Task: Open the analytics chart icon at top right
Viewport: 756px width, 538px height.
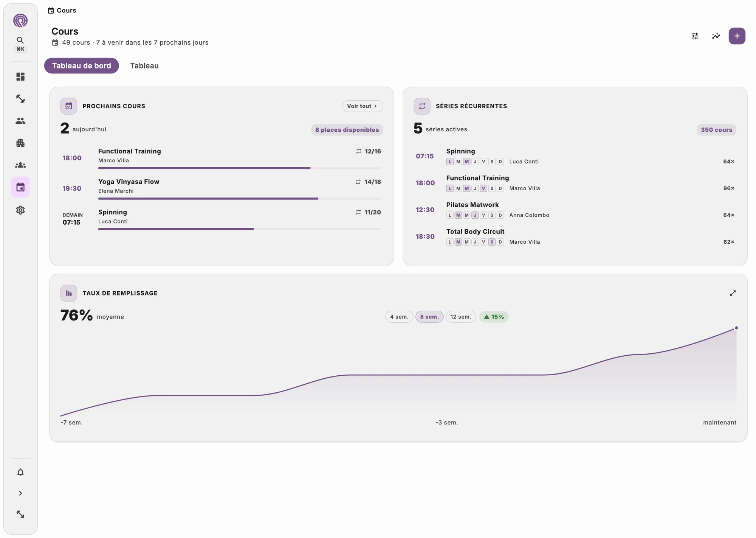Action: [x=716, y=36]
